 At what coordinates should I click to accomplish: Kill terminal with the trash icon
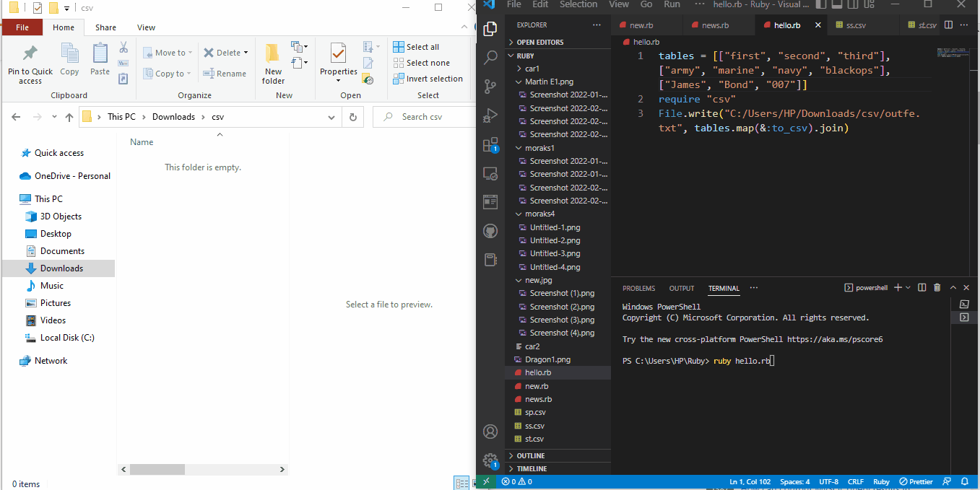pyautogui.click(x=937, y=288)
